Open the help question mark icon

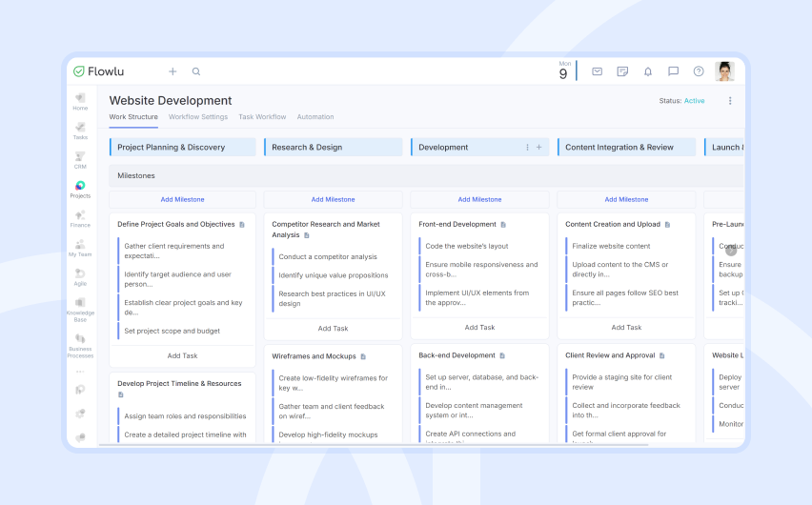[699, 71]
